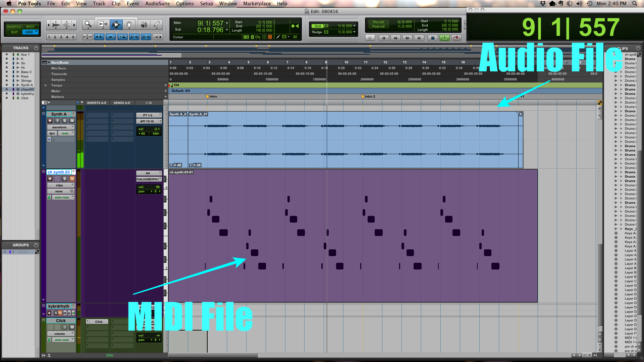Toggle input monitoring on Synth A track
Screen dimensions: 644x362
(x=57, y=121)
